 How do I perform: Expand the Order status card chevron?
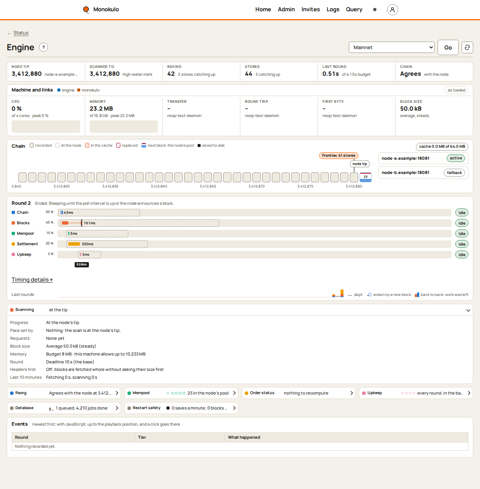click(x=351, y=393)
